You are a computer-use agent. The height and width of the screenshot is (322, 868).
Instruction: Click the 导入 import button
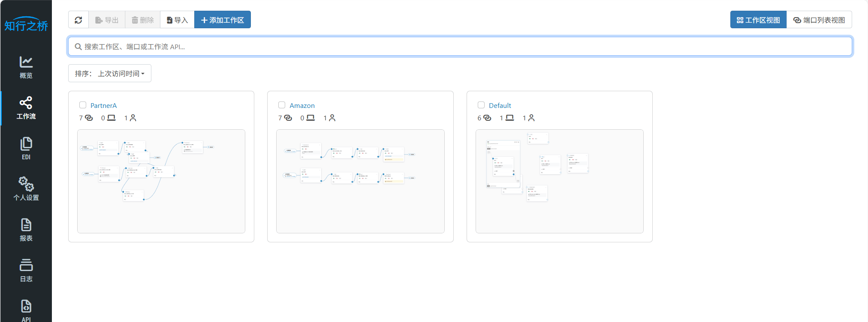pos(177,20)
